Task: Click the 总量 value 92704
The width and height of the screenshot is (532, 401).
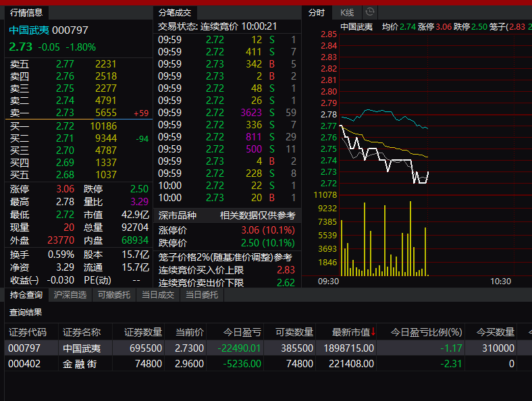Action: 135,228
